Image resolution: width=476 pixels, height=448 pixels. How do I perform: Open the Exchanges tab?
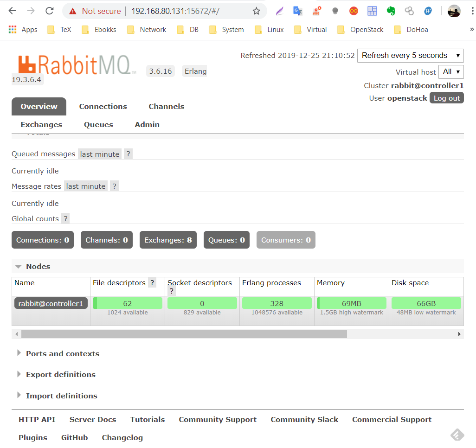(41, 125)
